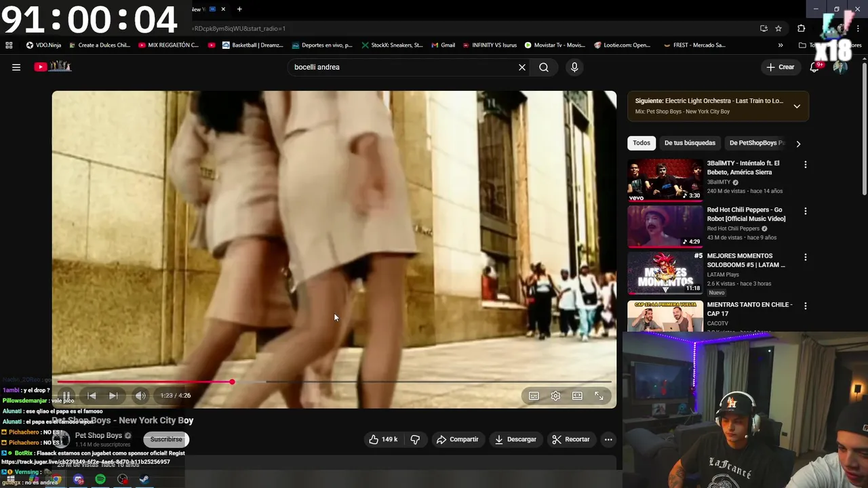Open Red Hot Chili Peppers Go Robot thumbnail
Viewport: 868px width, 488px height.
[x=665, y=226]
